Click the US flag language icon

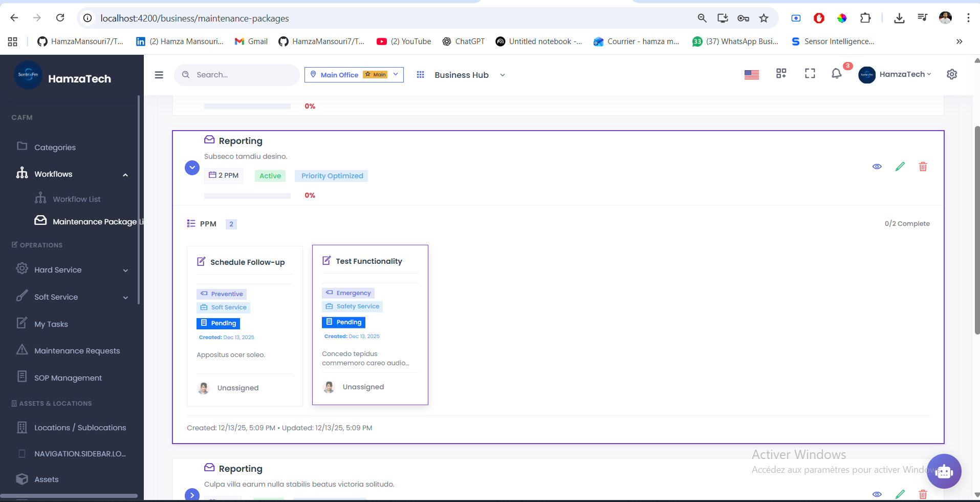pos(751,74)
